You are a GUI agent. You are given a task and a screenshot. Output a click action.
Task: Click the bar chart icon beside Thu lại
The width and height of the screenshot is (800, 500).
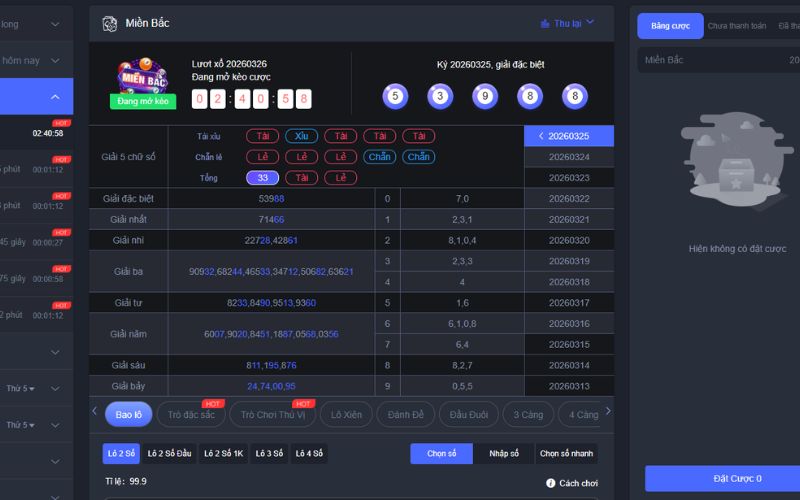[x=545, y=23]
